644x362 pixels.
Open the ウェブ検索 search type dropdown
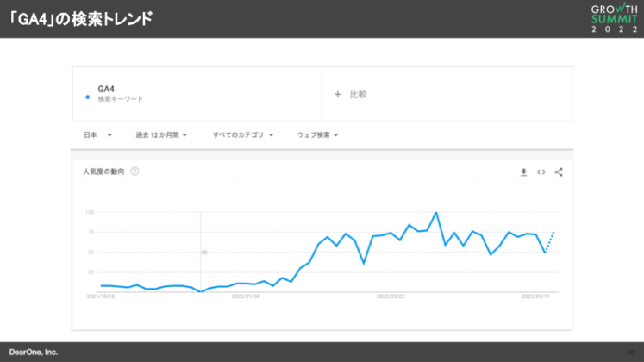tap(318, 135)
